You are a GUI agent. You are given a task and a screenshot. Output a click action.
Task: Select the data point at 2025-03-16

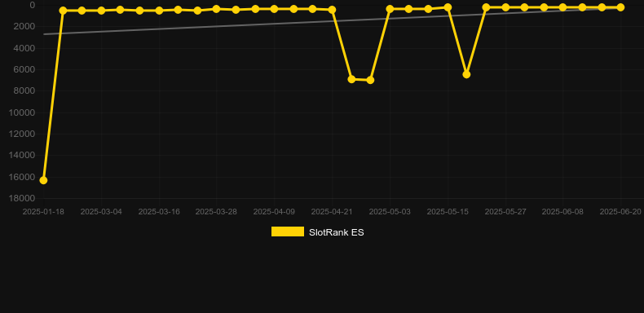159,11
